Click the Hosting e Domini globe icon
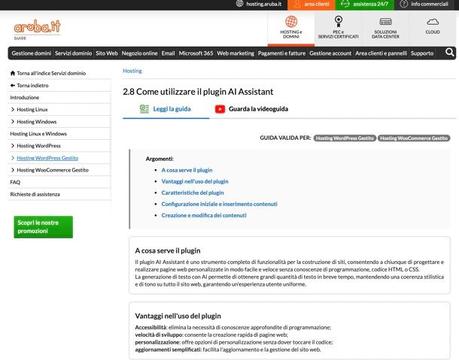 pyautogui.click(x=291, y=22)
